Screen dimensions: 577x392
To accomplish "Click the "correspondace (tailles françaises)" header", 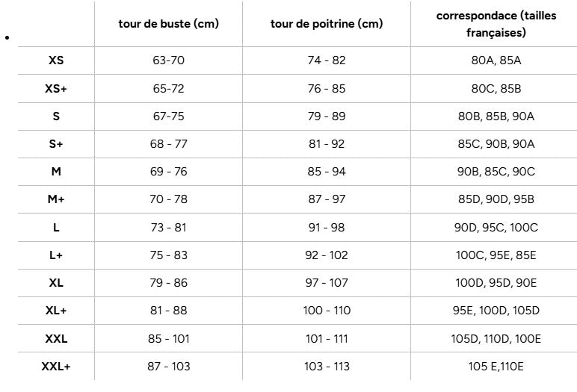I will pos(496,24).
